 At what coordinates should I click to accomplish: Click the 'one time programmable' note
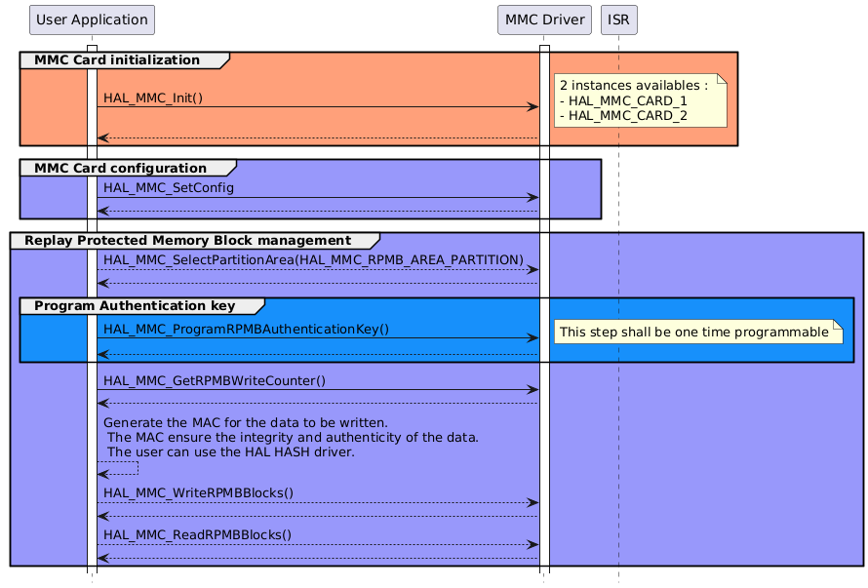[698, 332]
